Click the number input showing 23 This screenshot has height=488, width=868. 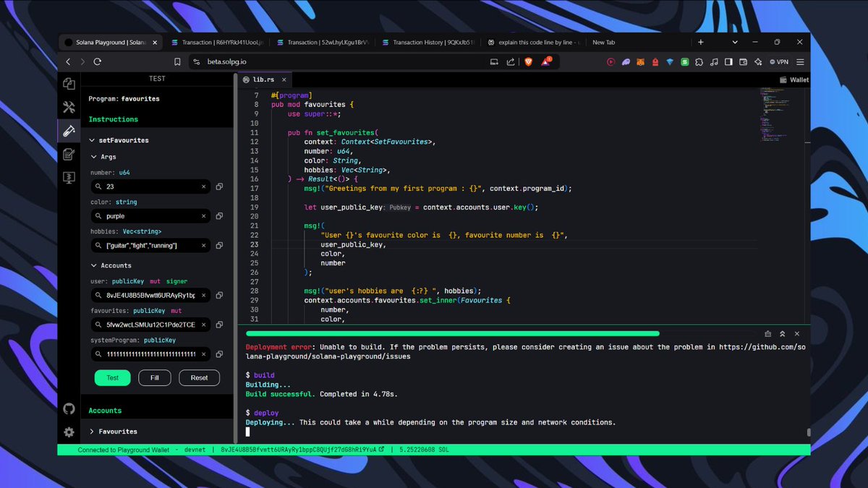(150, 187)
